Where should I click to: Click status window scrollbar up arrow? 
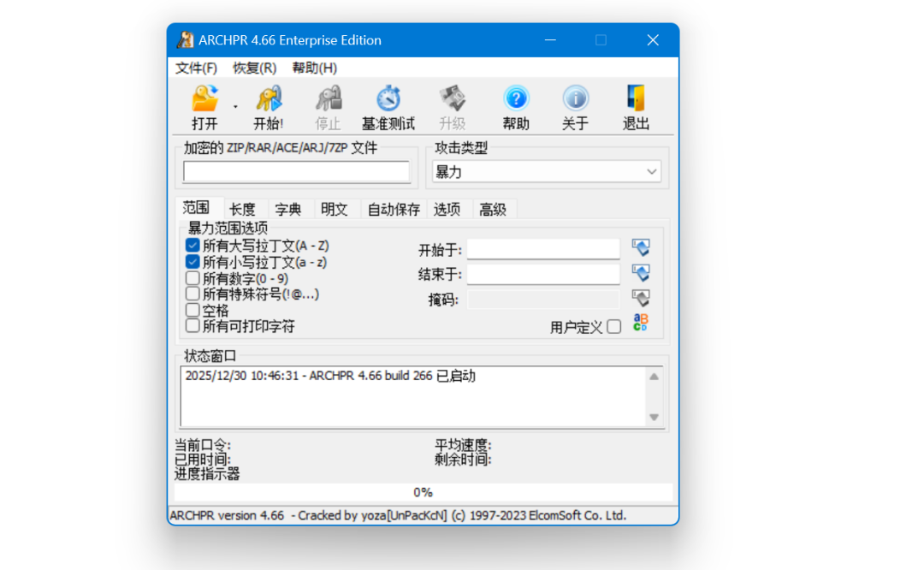click(654, 377)
